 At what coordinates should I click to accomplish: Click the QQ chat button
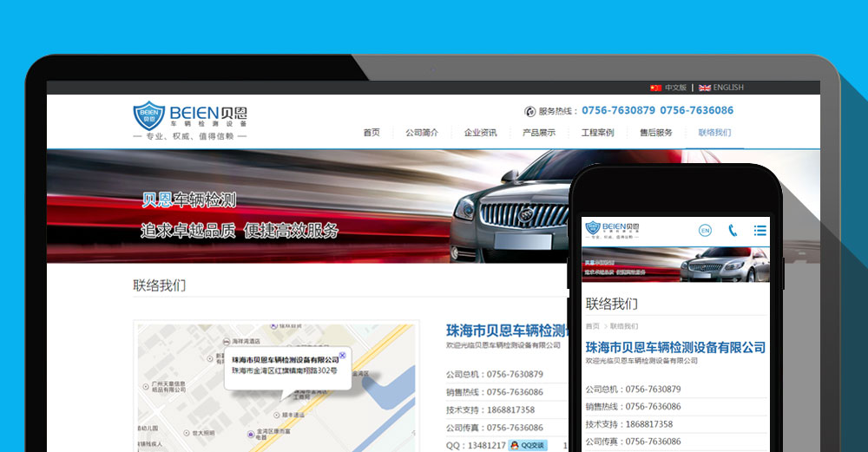pyautogui.click(x=528, y=445)
